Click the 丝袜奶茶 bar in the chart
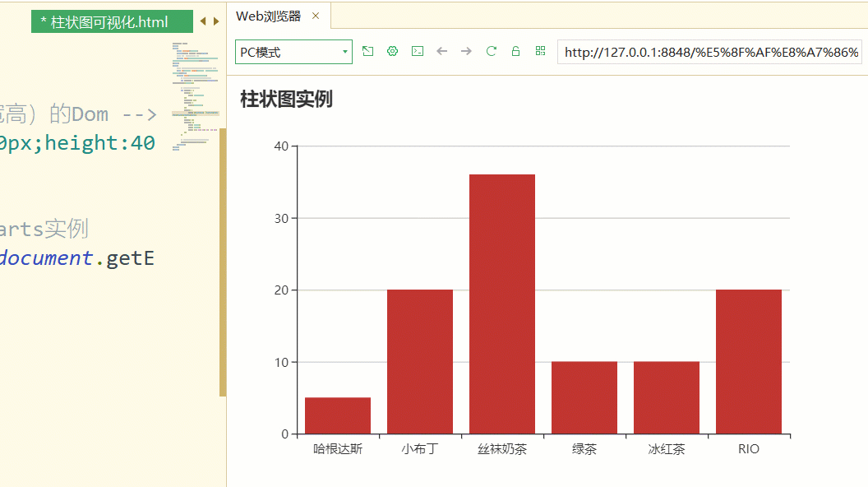The width and height of the screenshot is (868, 487). coord(501,304)
